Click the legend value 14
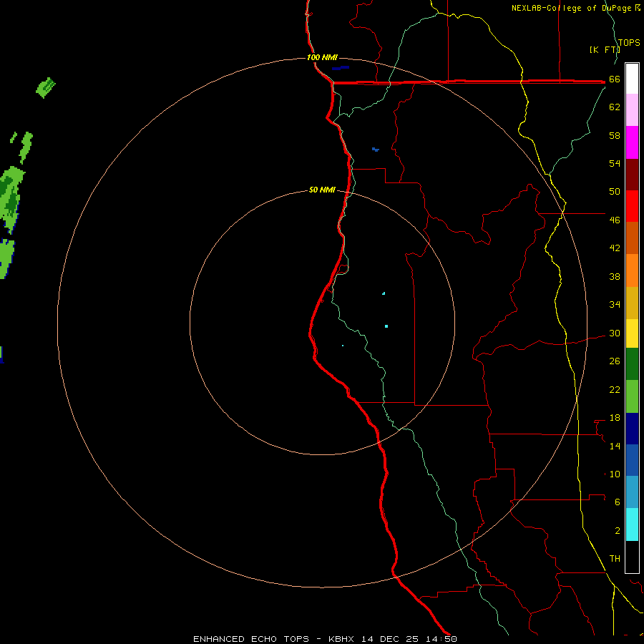This screenshot has height=644, width=644. tap(615, 446)
